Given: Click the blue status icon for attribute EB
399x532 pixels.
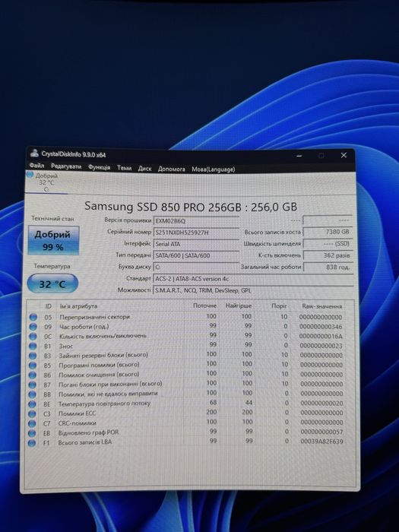Looking at the screenshot, I should (32, 433).
